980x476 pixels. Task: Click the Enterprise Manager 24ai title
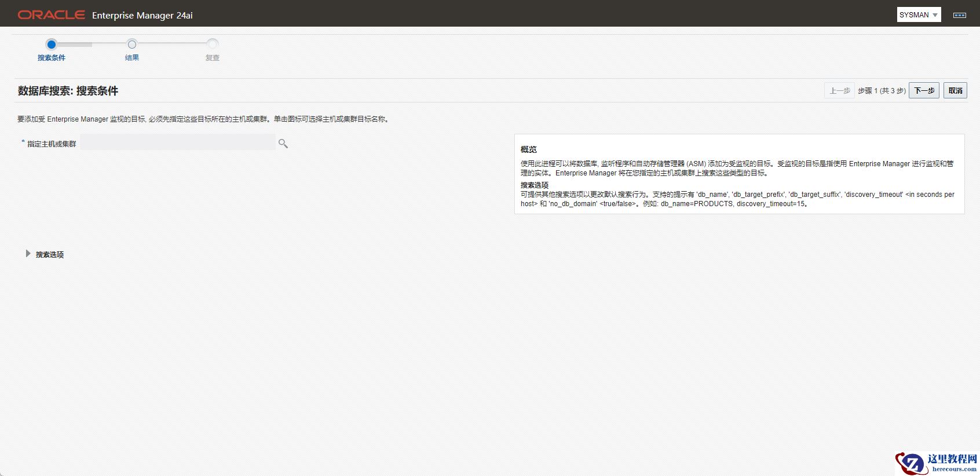click(142, 15)
